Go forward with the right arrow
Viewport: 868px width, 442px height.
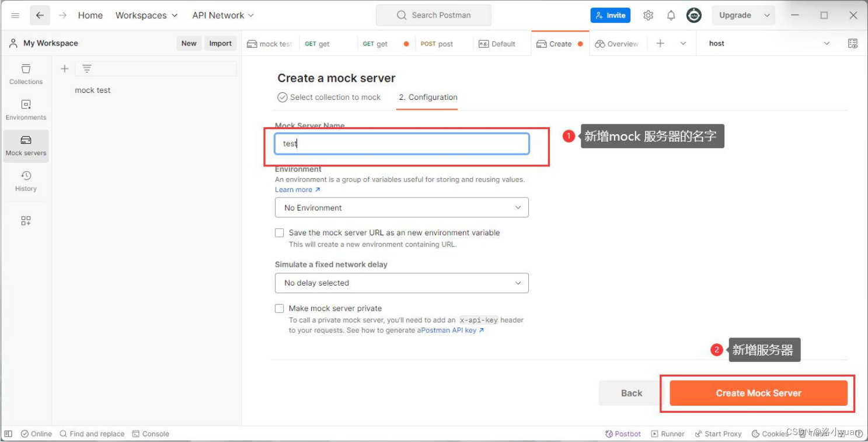63,15
